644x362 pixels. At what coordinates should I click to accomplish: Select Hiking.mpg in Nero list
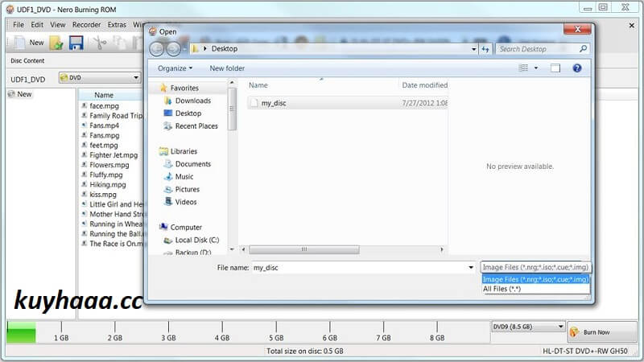click(x=108, y=185)
